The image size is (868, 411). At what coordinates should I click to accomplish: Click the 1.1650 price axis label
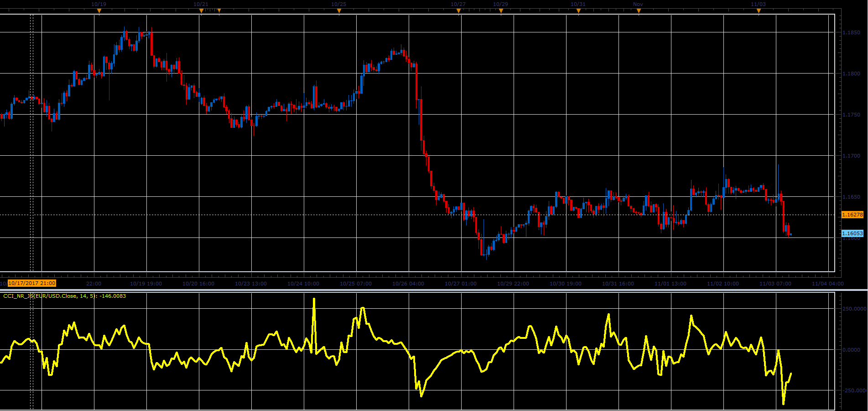point(851,197)
